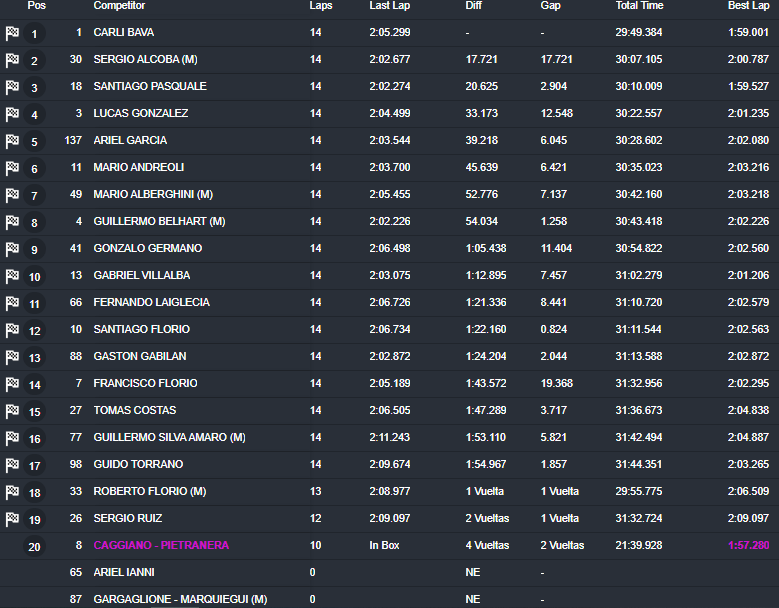Click the finish flag beside Sergio Alcoba
The height and width of the screenshot is (608, 779).
tap(12, 60)
